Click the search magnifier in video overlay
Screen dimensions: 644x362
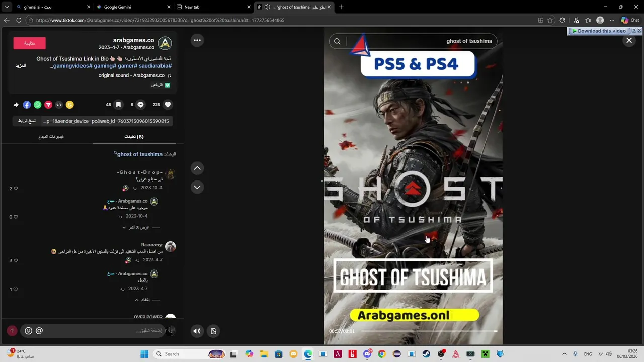coord(337,41)
